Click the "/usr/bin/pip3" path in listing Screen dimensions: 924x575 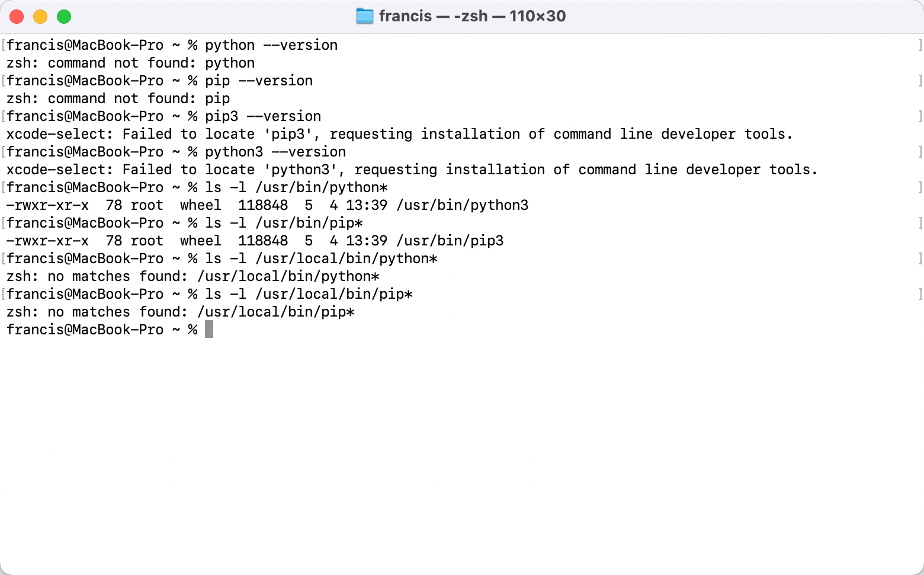450,241
